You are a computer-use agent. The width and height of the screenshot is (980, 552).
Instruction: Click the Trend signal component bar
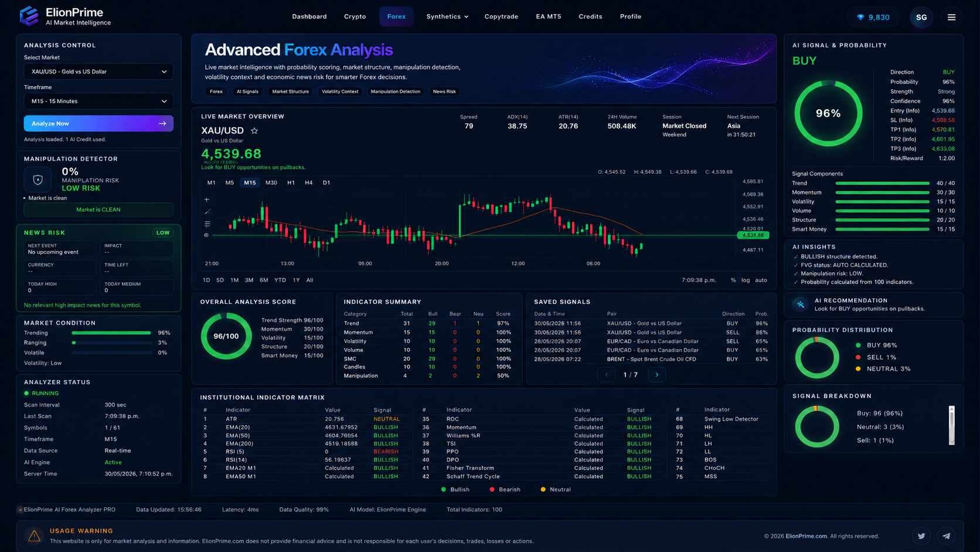pos(883,183)
